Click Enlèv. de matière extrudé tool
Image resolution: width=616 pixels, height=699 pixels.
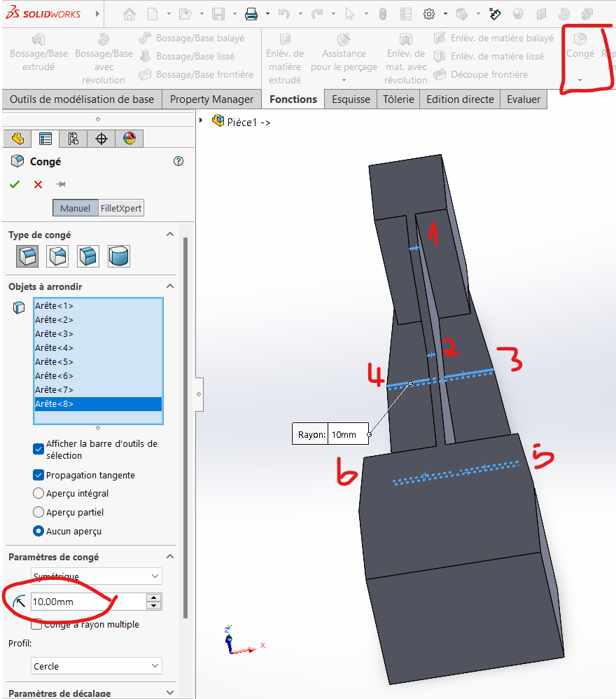tap(285, 60)
